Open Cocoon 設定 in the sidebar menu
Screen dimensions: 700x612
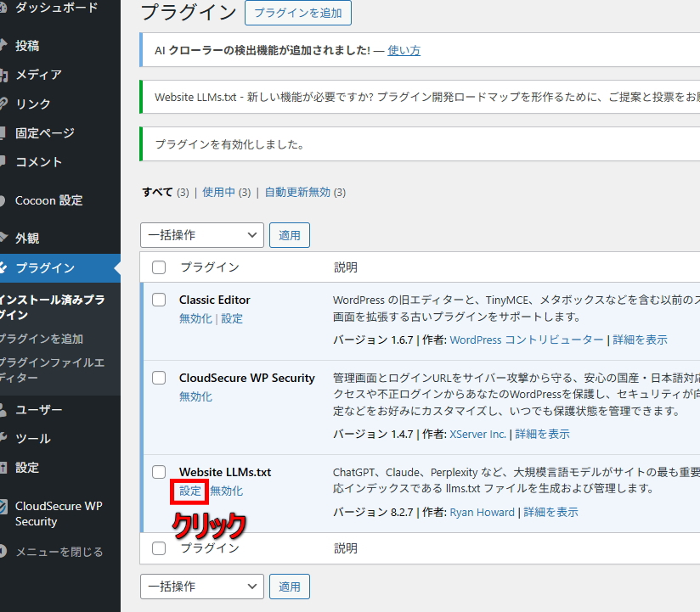pos(48,200)
